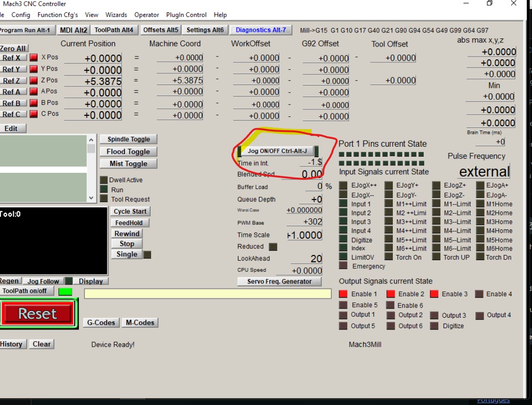
Task: Click the EJogX++ input LED
Action: [343, 185]
